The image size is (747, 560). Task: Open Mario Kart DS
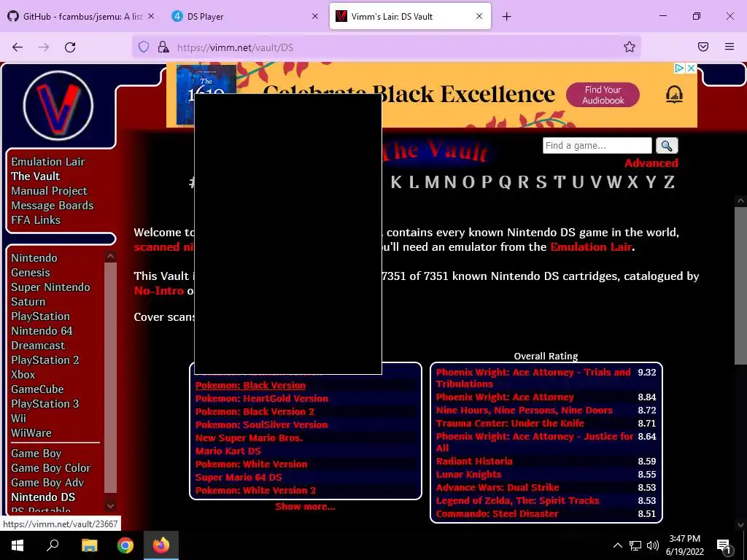click(x=228, y=451)
